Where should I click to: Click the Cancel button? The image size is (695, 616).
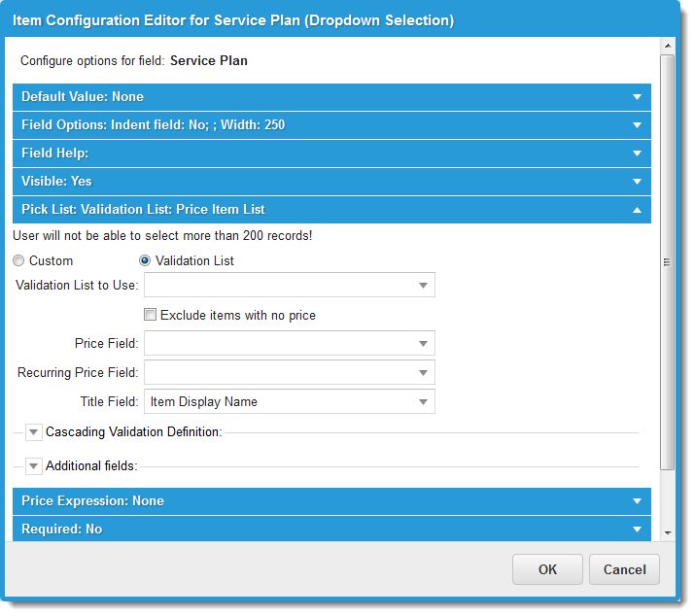(624, 569)
